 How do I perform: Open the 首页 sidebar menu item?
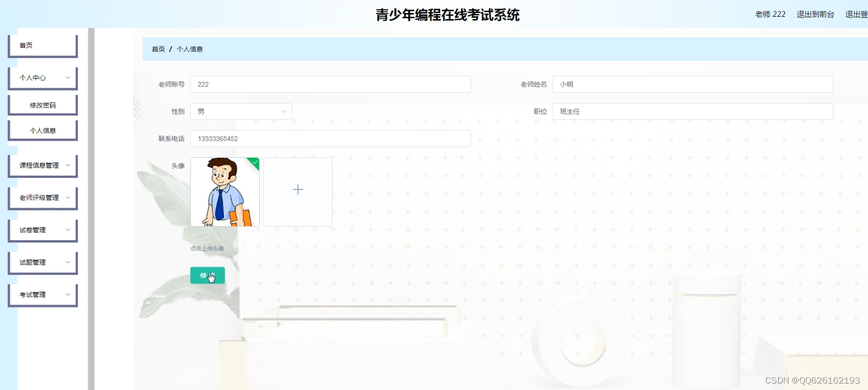tap(43, 45)
